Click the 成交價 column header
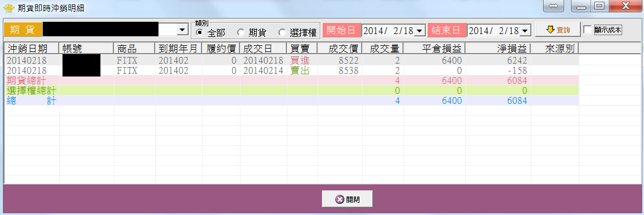The width and height of the screenshot is (644, 215). click(x=340, y=49)
